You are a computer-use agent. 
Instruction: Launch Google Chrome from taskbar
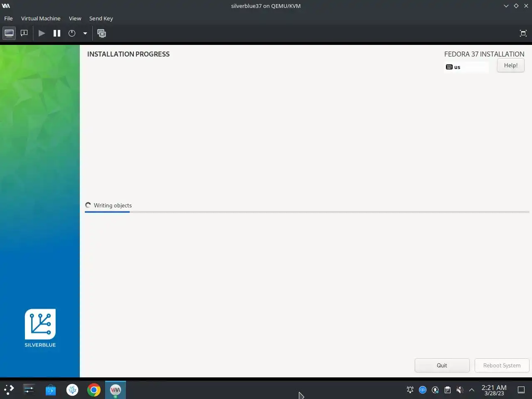tap(94, 390)
